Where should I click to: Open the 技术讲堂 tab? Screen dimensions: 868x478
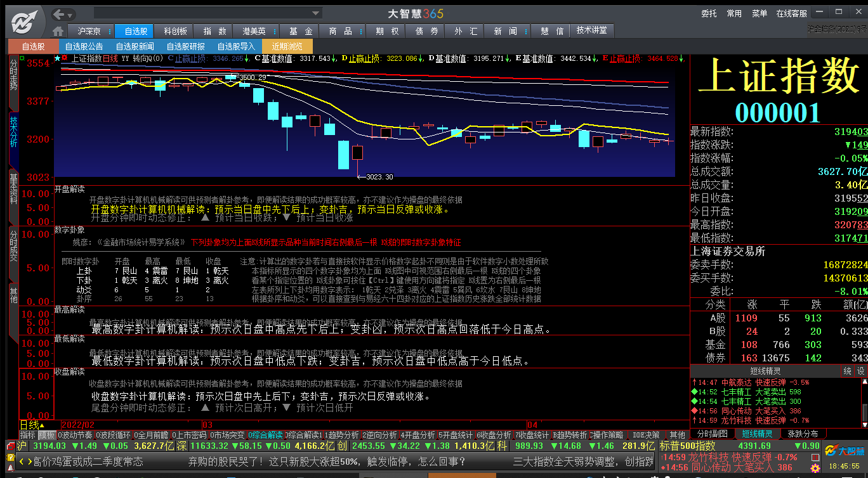click(x=591, y=30)
